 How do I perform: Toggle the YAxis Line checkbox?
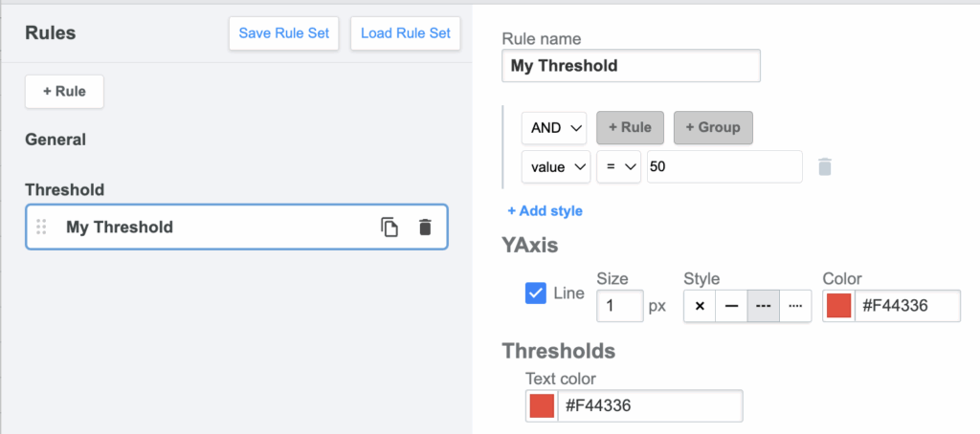click(536, 293)
